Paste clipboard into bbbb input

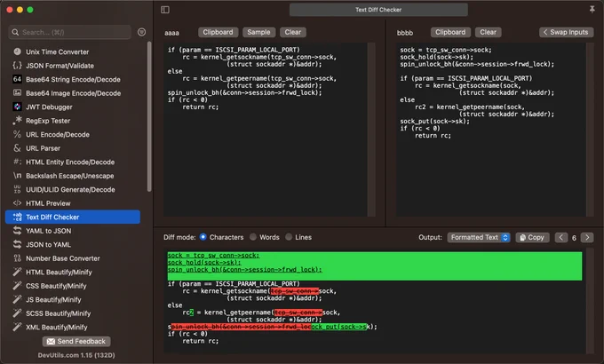(450, 32)
